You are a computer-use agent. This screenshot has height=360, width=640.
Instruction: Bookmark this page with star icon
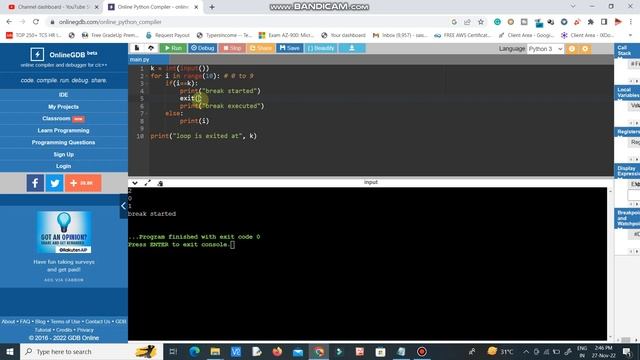(481, 22)
